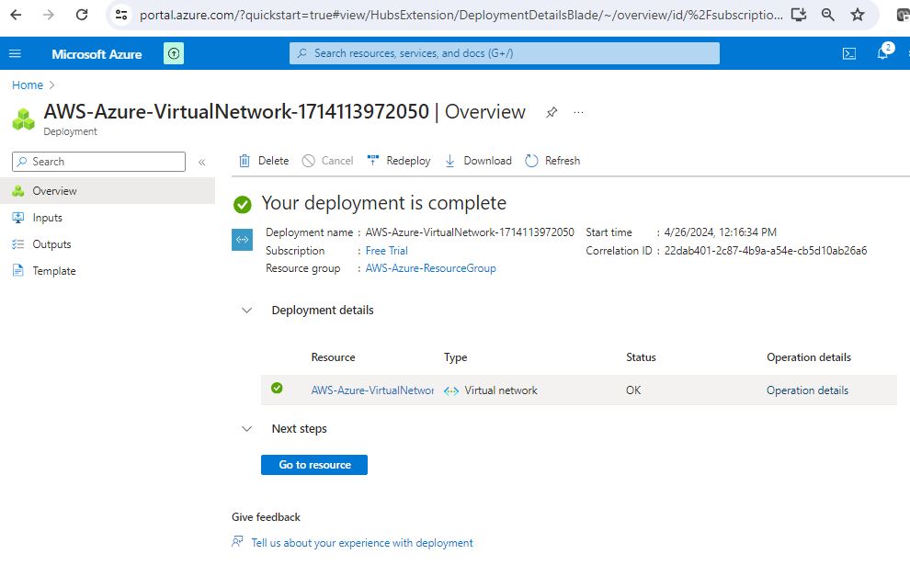Image resolution: width=910 pixels, height=588 pixels.
Task: Click the Azure global search box
Action: click(x=504, y=53)
